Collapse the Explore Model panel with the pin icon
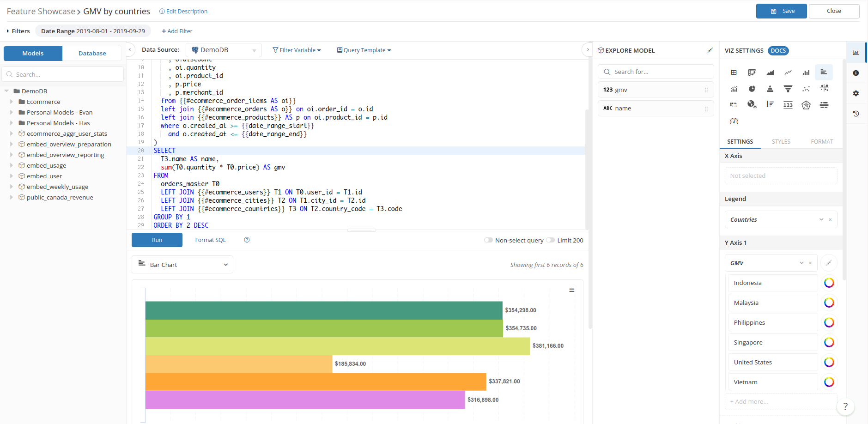The image size is (868, 424). coord(710,50)
